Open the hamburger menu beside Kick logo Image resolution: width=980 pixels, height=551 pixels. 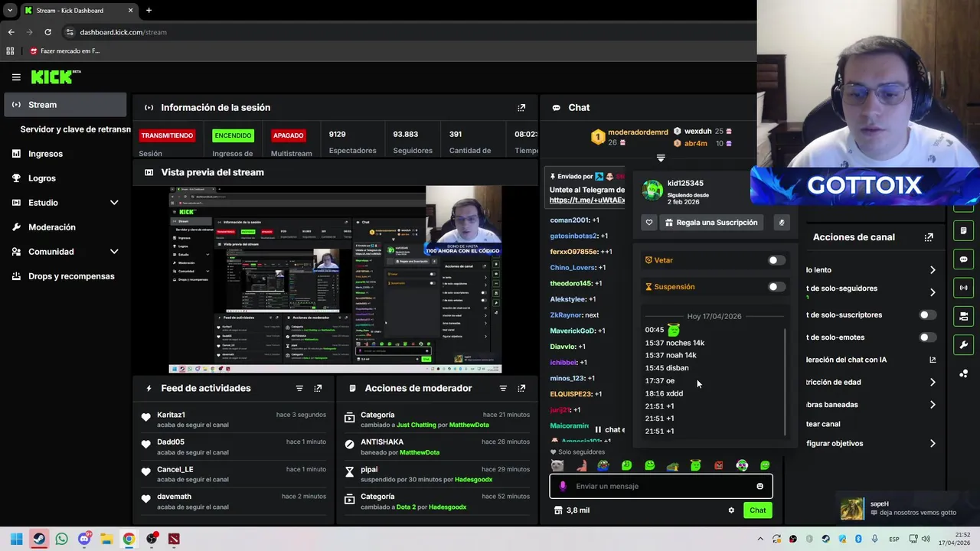pos(16,77)
